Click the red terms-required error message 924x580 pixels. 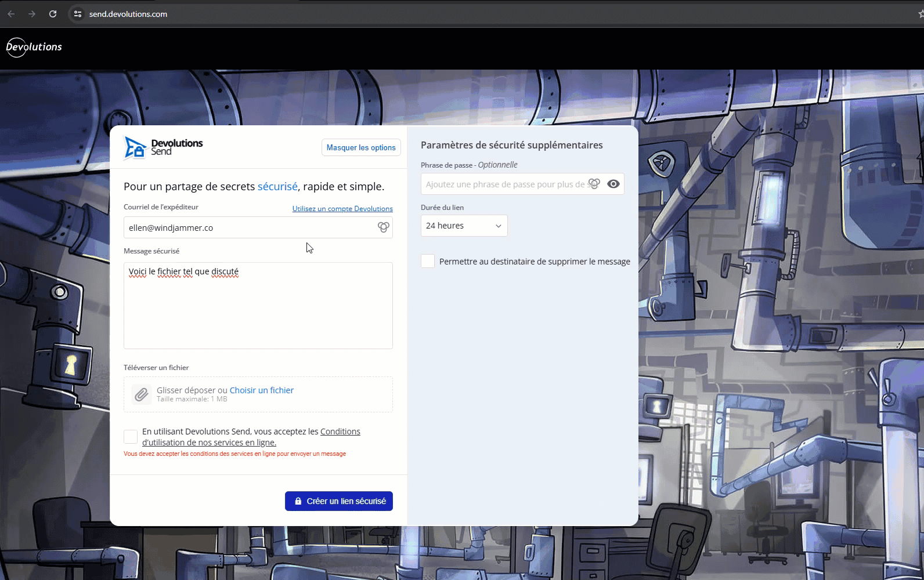234,454
